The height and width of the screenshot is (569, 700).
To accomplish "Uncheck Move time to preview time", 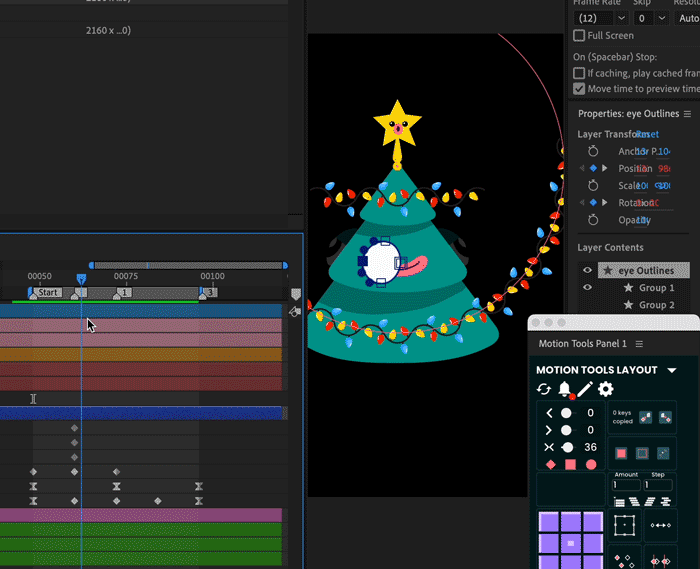I will (x=579, y=89).
